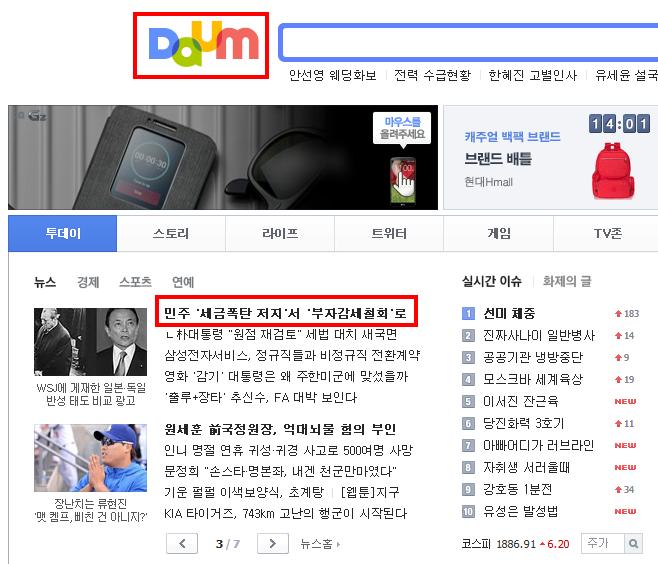Click the 주가 stock input field
The image size is (658, 564).
point(603,544)
